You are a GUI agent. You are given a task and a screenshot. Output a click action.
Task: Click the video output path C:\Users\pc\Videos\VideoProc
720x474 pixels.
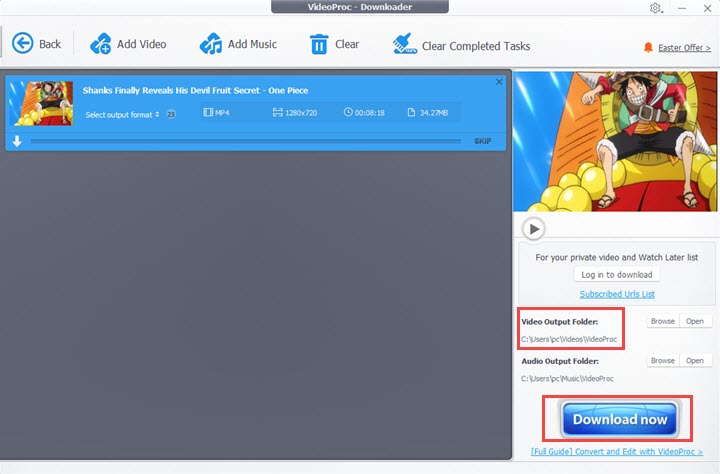pyautogui.click(x=569, y=339)
